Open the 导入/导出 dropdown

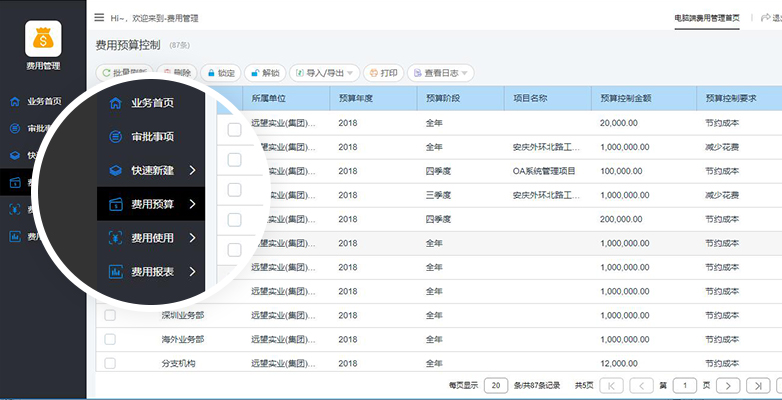(x=325, y=73)
